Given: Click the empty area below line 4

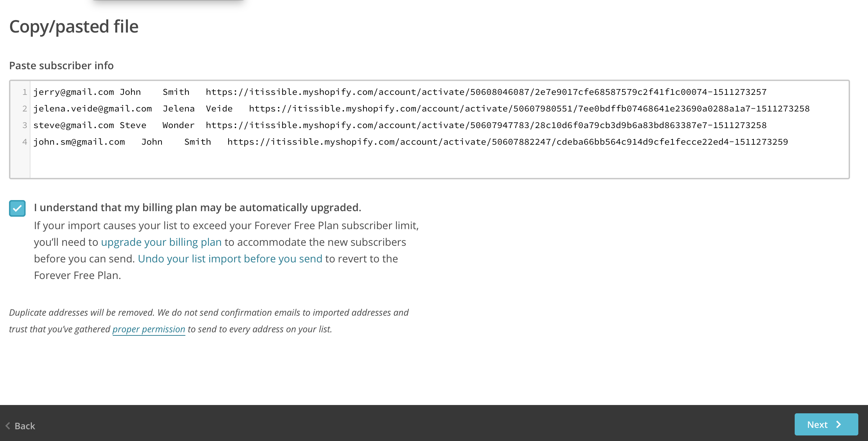Looking at the screenshot, I should [x=415, y=163].
